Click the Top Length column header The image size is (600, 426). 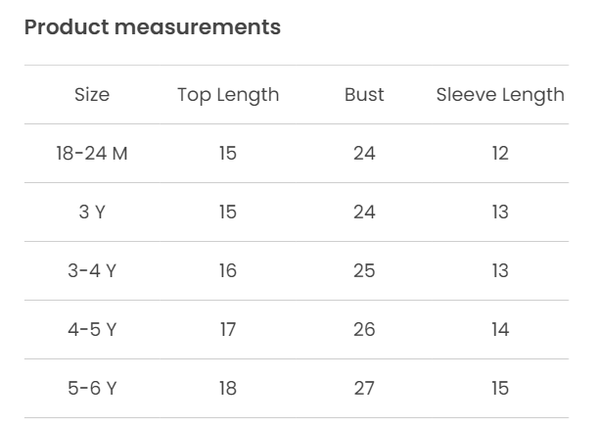228,95
